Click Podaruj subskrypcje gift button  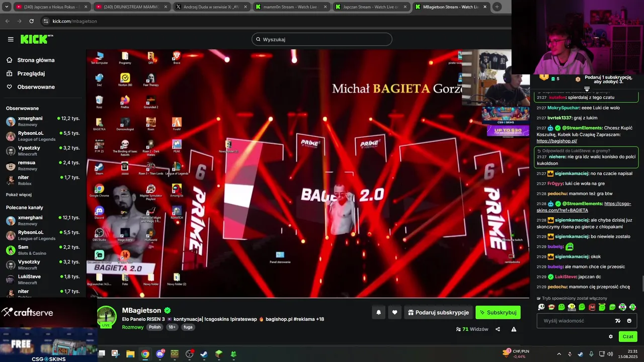point(438,312)
